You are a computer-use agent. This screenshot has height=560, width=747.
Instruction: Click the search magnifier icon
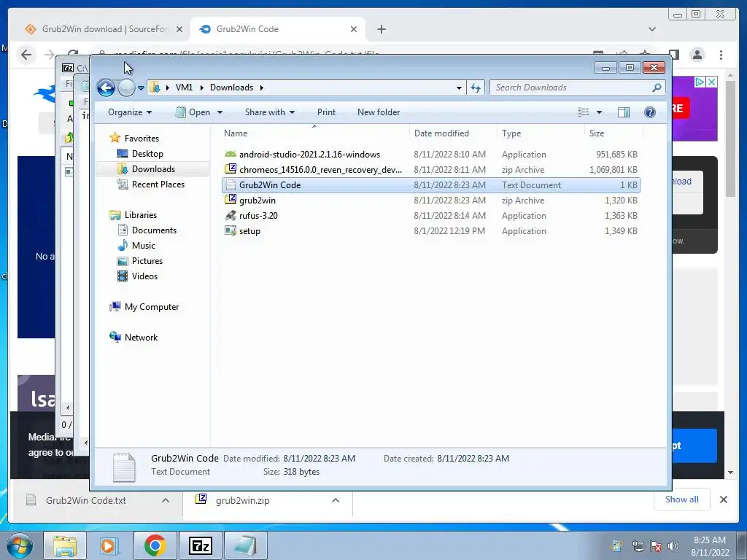657,87
